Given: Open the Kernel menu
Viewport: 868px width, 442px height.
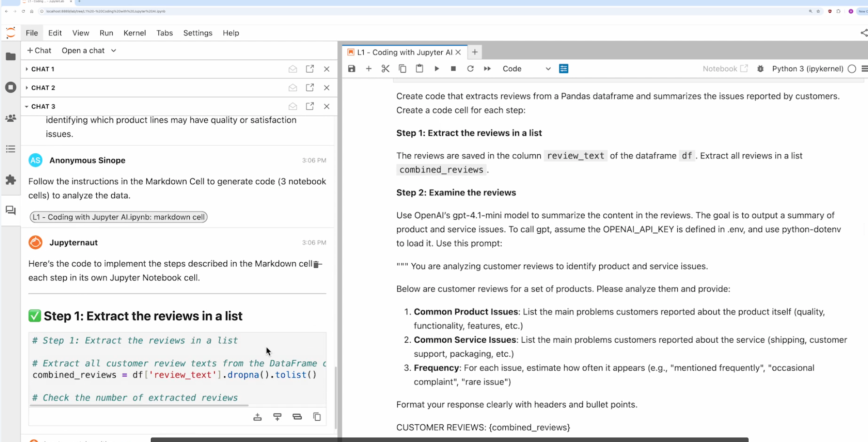Looking at the screenshot, I should pyautogui.click(x=134, y=33).
